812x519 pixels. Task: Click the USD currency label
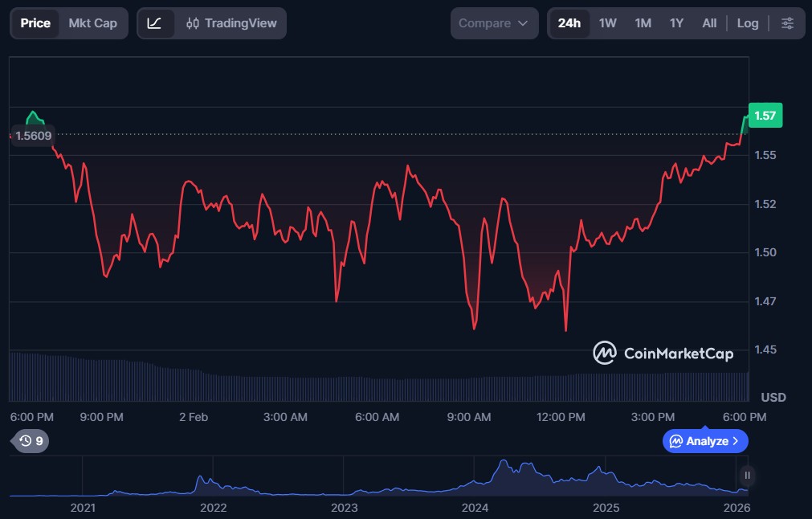click(773, 398)
